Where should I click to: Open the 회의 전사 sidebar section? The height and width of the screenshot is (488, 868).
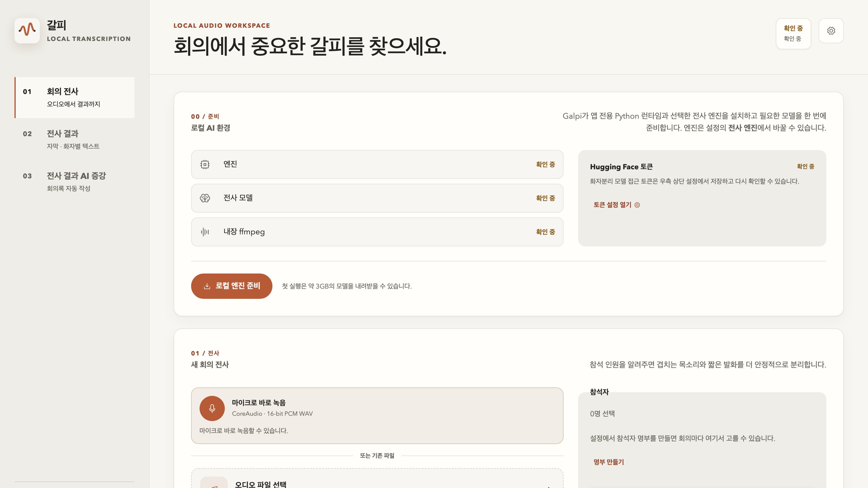tap(74, 97)
